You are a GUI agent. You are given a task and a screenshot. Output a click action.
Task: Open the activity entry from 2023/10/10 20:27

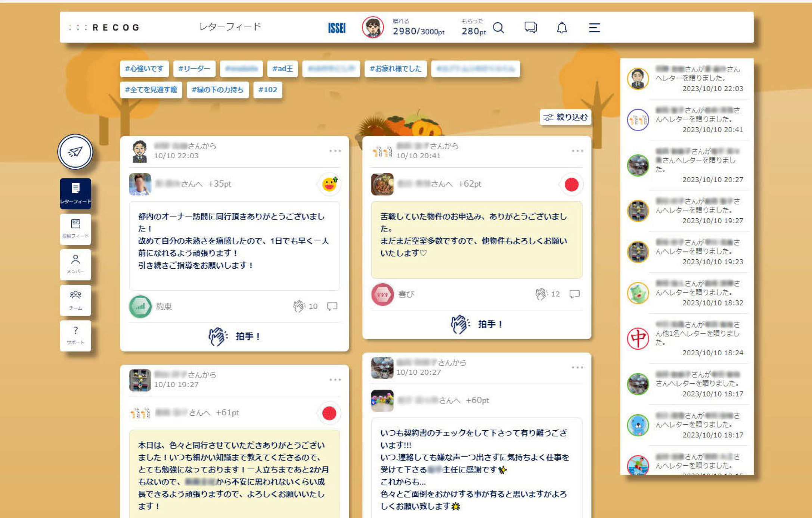point(686,165)
